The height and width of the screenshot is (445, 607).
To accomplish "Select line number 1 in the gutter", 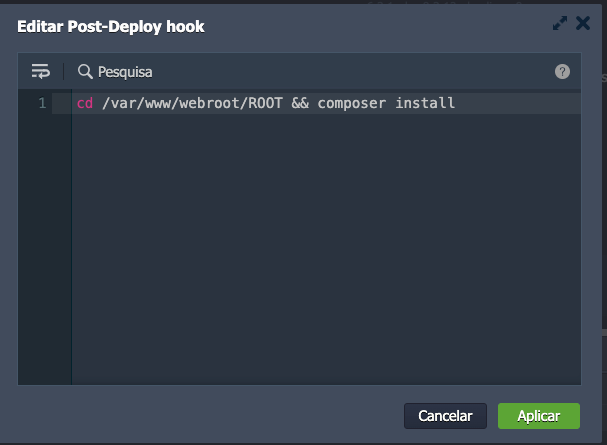I will (42, 103).
